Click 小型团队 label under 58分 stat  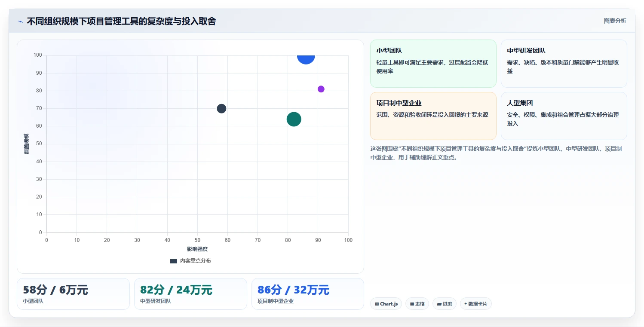[33, 301]
